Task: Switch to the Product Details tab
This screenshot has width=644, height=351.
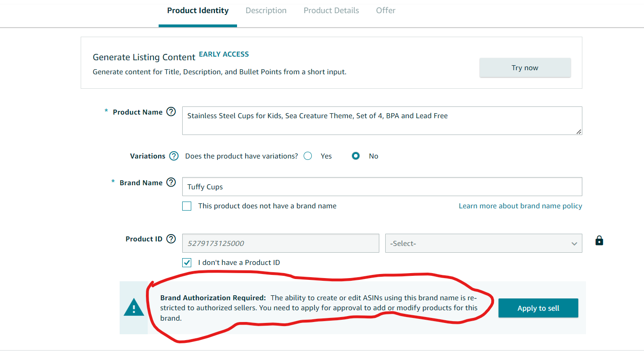Action: pos(331,10)
